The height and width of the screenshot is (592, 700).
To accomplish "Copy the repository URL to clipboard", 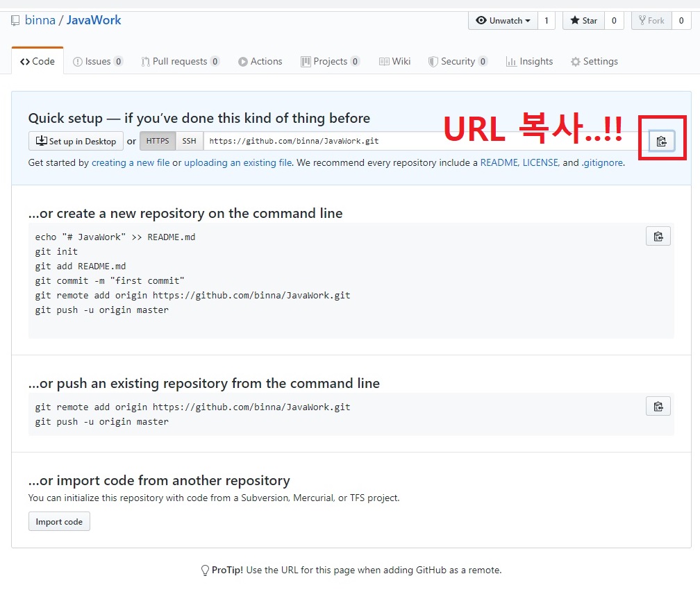I will coord(661,142).
